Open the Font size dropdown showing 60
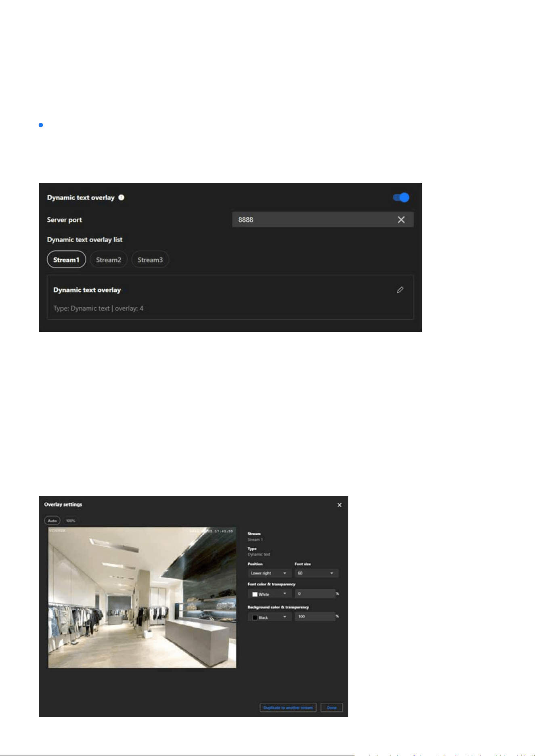Image resolution: width=535 pixels, height=756 pixels. [317, 573]
